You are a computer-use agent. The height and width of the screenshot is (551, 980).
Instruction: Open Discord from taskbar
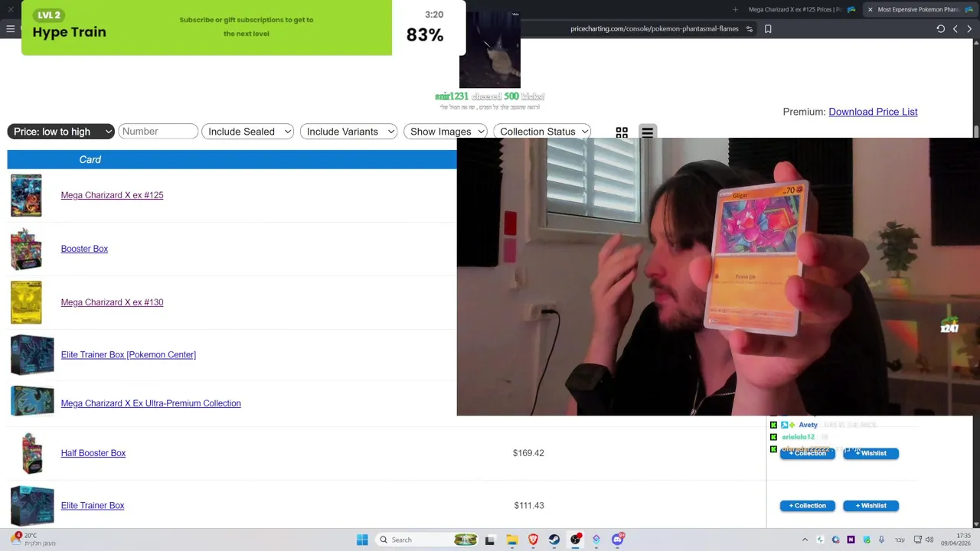618,540
